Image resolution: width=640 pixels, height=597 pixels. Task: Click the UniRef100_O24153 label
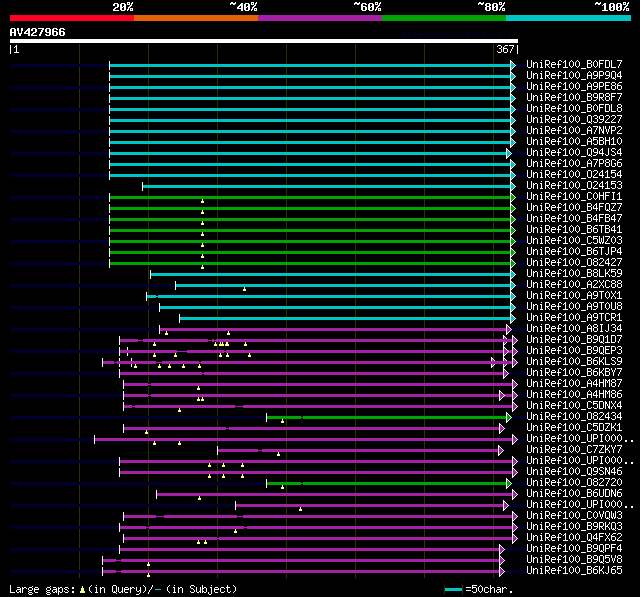[574, 186]
